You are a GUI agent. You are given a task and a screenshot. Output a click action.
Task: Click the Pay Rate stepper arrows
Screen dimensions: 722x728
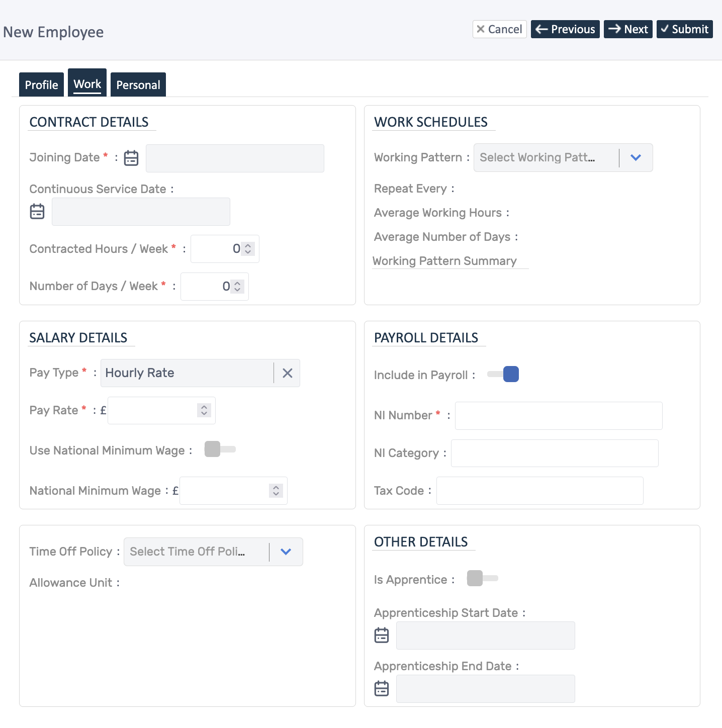click(204, 410)
